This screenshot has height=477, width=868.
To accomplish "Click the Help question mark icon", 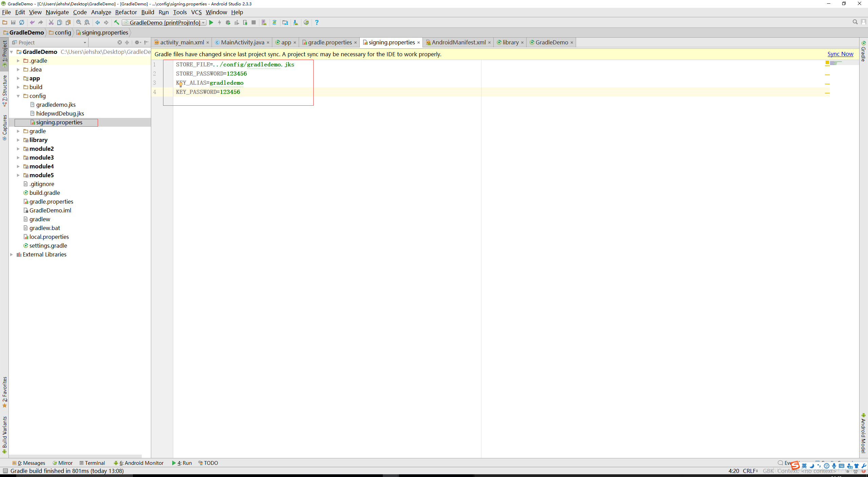I will point(317,22).
